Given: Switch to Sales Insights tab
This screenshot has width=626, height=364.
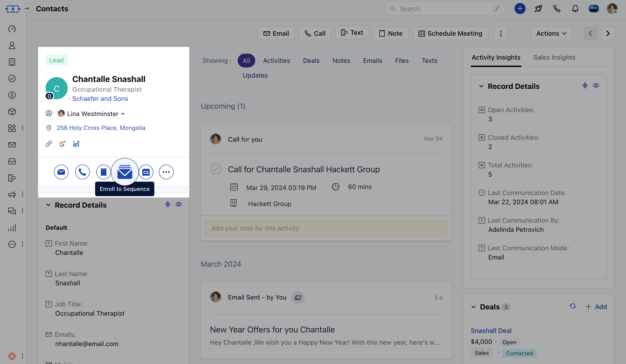Looking at the screenshot, I should 554,57.
